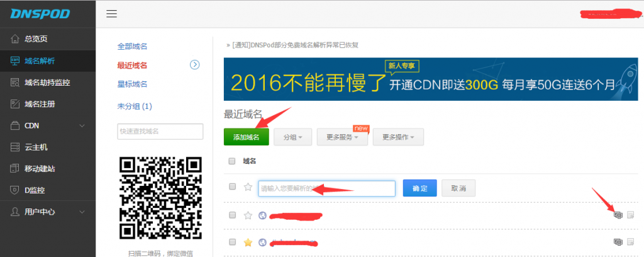The width and height of the screenshot is (644, 257).
Task: Click the DNSPOD logo
Action: [40, 14]
